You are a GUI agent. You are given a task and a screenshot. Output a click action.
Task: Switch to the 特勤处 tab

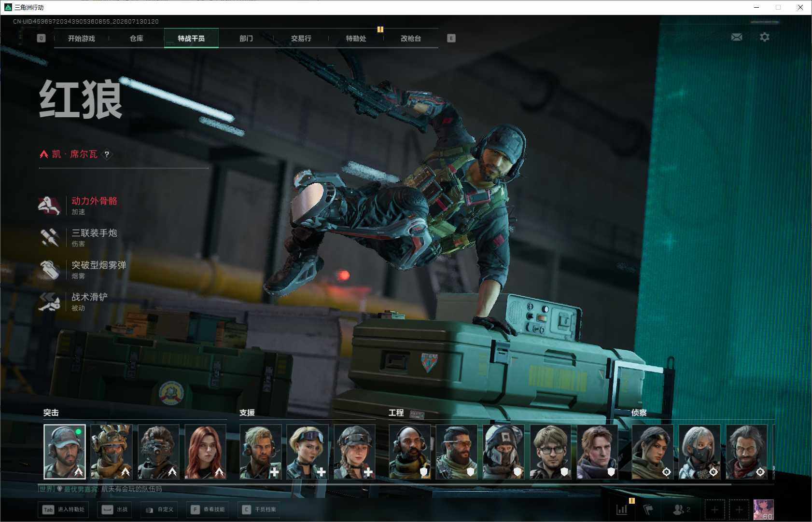(x=356, y=38)
